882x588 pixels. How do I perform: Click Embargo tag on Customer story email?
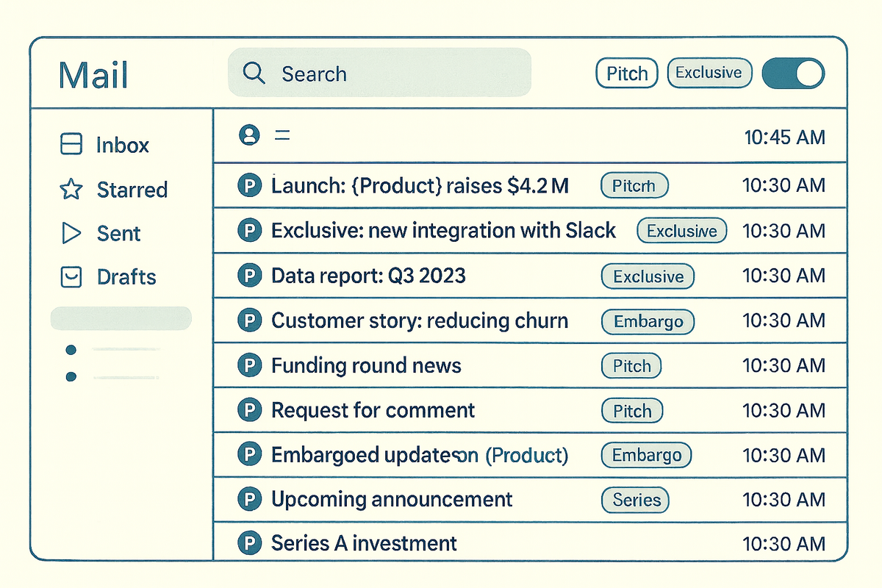click(x=648, y=321)
